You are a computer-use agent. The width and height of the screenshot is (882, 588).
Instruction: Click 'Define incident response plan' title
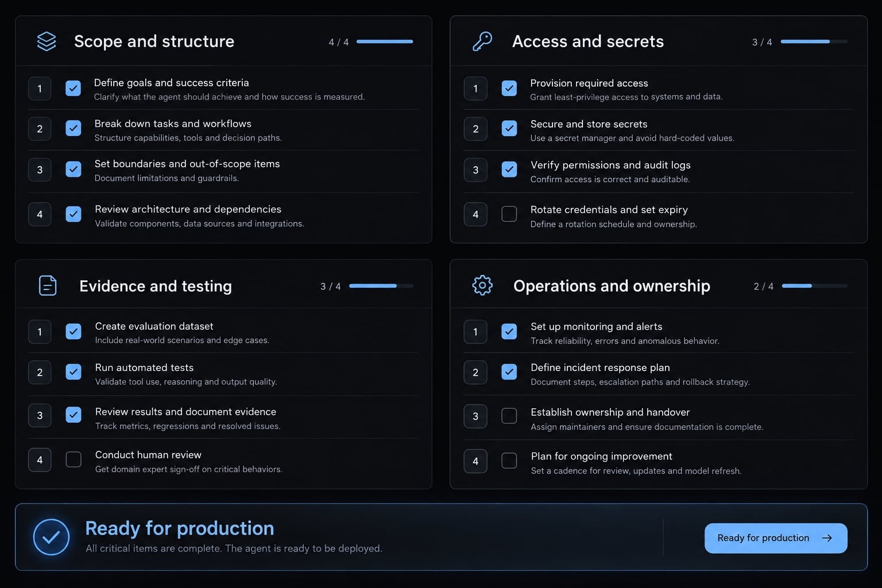coord(601,367)
